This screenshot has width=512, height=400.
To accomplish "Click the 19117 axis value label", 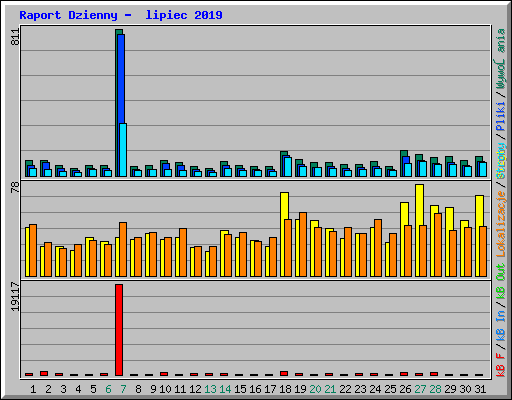I will [x=15, y=297].
